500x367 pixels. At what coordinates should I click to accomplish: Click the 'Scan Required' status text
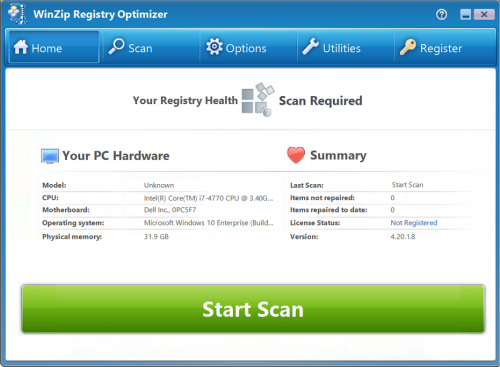click(320, 101)
